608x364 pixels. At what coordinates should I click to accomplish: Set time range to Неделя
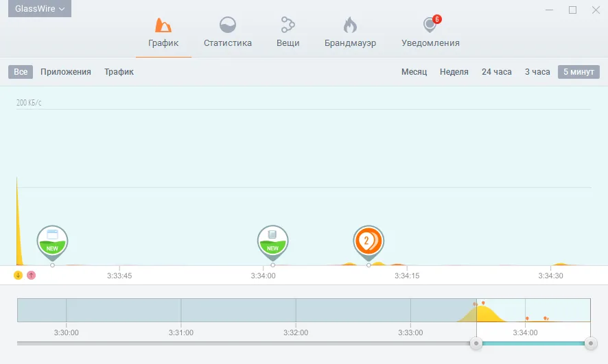point(454,72)
